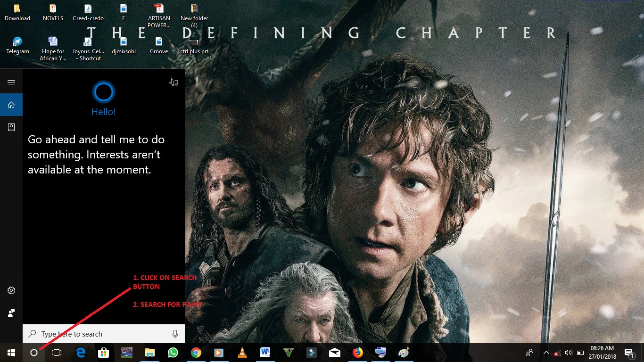Open Paint from the taskbar
The height and width of the screenshot is (362, 644).
(404, 353)
